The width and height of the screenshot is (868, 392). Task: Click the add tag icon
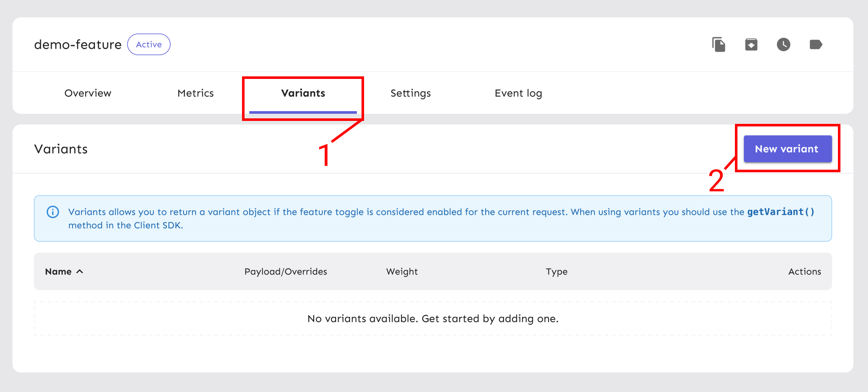815,45
